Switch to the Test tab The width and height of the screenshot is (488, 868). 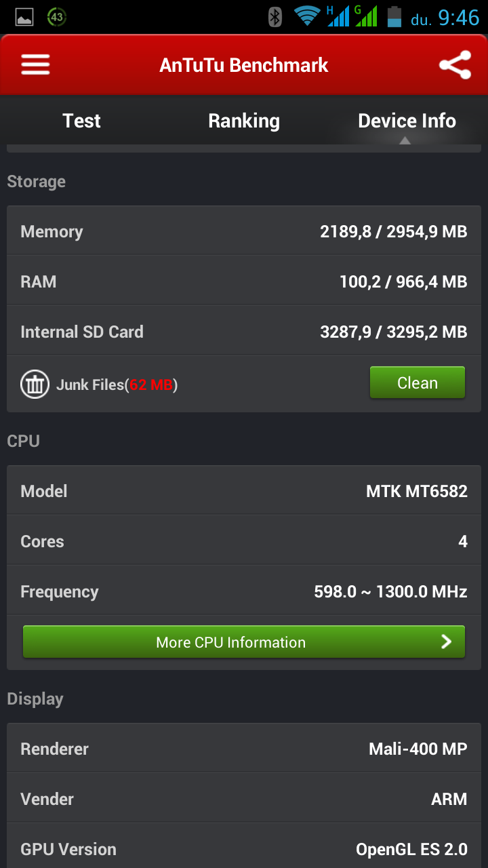(x=81, y=121)
